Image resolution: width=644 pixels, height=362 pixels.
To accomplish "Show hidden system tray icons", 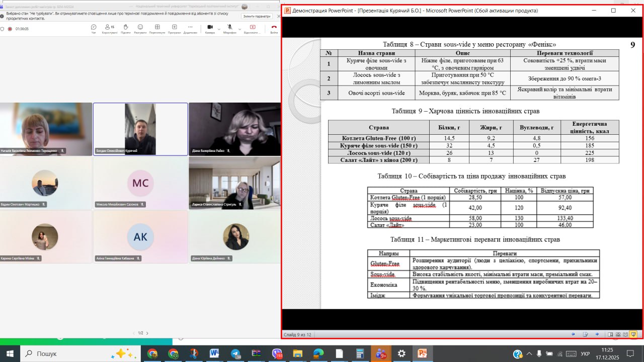I will click(550, 354).
